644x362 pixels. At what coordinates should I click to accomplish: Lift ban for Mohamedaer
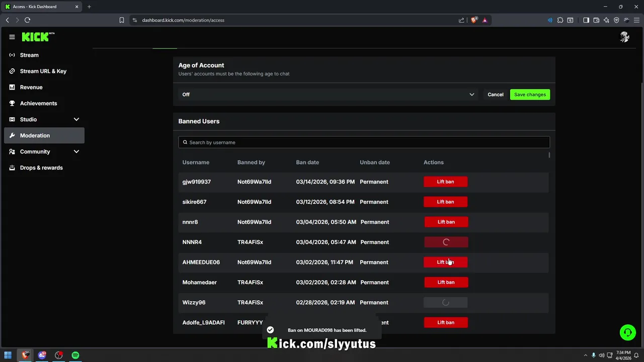tap(446, 282)
